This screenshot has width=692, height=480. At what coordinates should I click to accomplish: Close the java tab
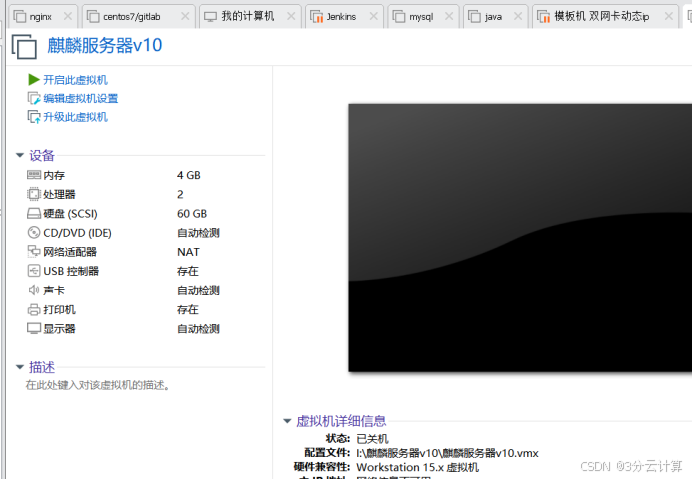(518, 16)
